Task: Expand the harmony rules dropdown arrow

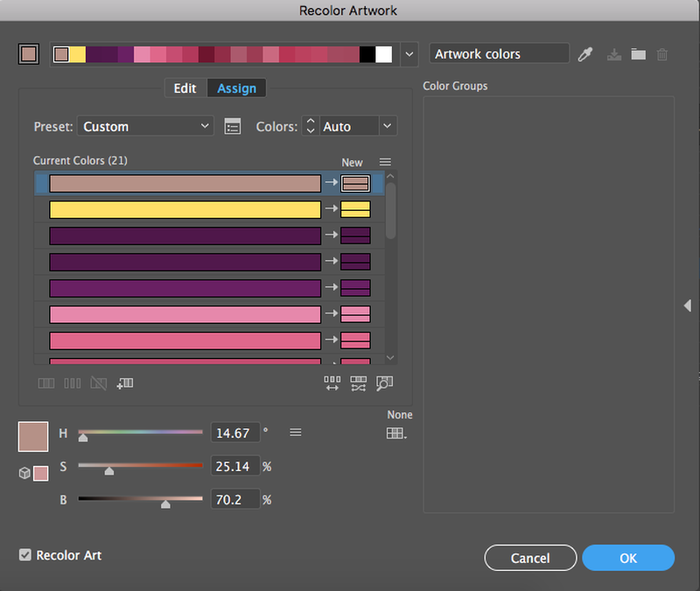Action: pyautogui.click(x=409, y=54)
